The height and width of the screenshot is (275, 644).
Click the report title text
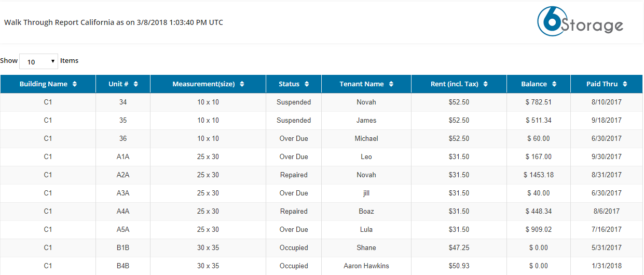114,23
